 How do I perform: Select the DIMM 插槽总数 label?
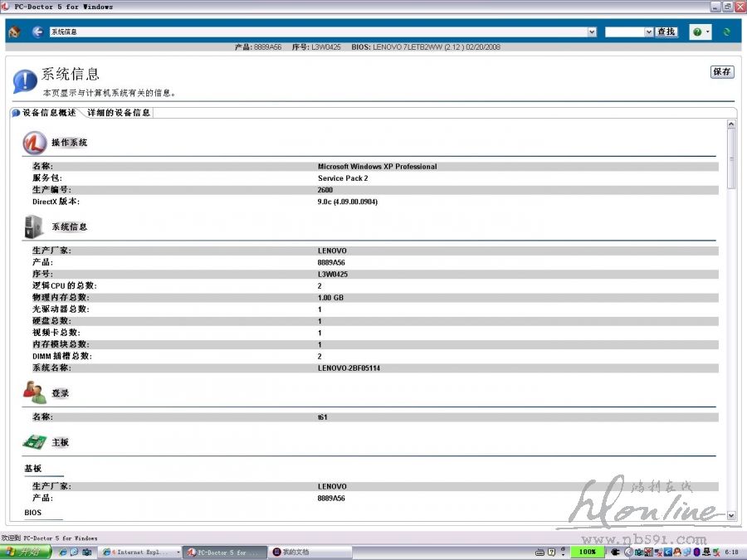pos(62,356)
